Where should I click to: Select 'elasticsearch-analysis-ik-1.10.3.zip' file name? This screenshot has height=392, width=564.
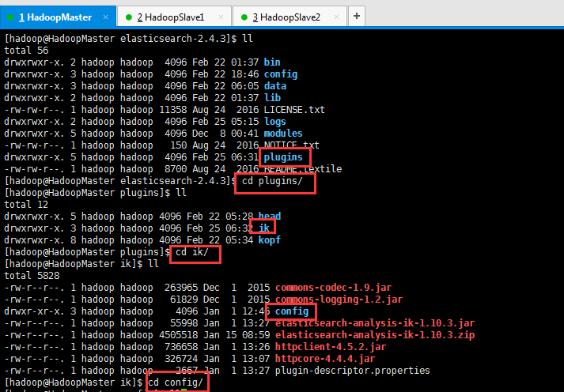tap(375, 335)
